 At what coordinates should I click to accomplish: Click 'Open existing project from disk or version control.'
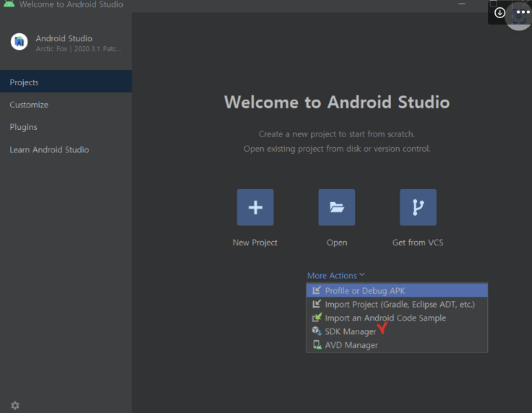[337, 149]
